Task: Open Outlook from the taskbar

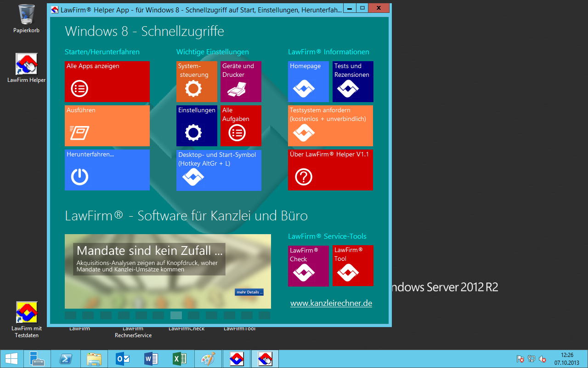Action: pos(122,359)
